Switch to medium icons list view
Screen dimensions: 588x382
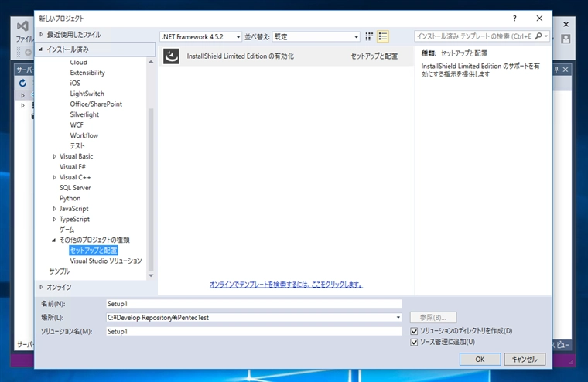383,36
